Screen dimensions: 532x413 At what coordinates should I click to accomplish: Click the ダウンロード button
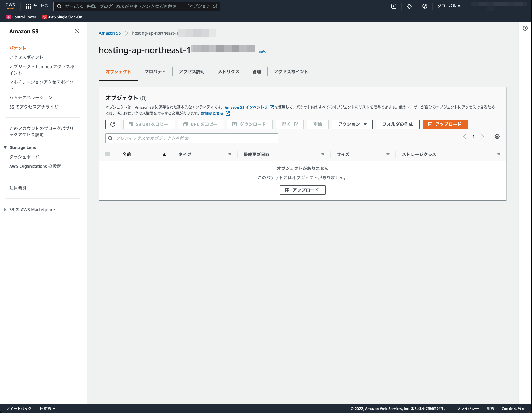(x=250, y=124)
